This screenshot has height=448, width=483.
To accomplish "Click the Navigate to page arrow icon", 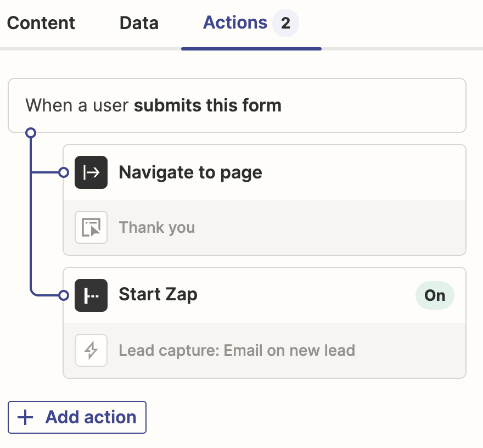I will point(91,172).
